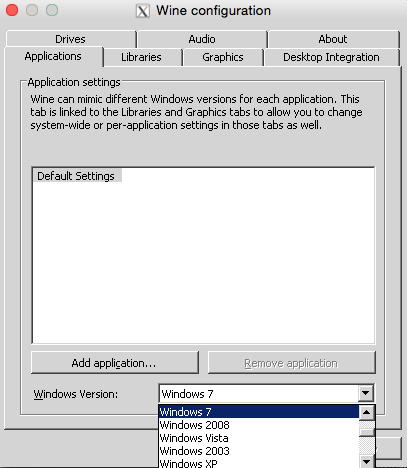Switch to the Drives tab
This screenshot has height=468, width=407.
click(71, 39)
